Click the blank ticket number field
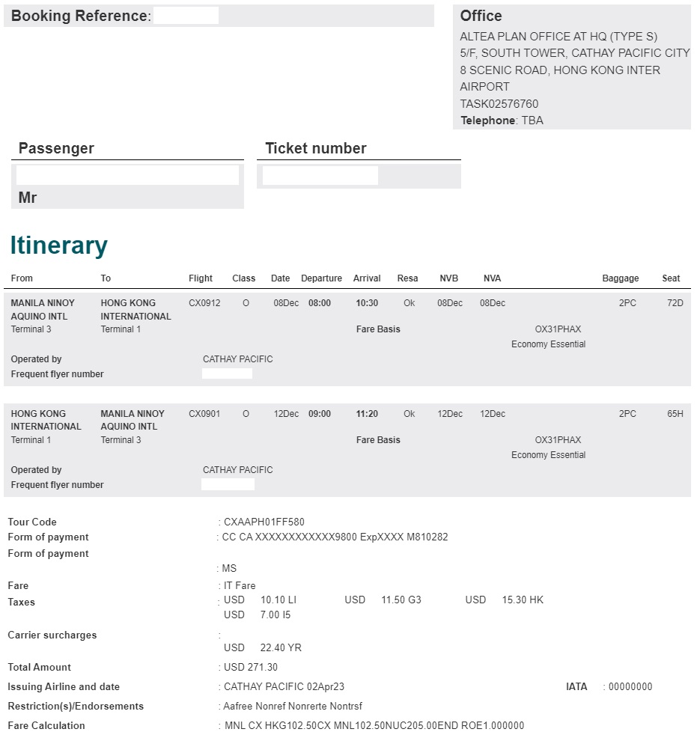 tap(320, 176)
